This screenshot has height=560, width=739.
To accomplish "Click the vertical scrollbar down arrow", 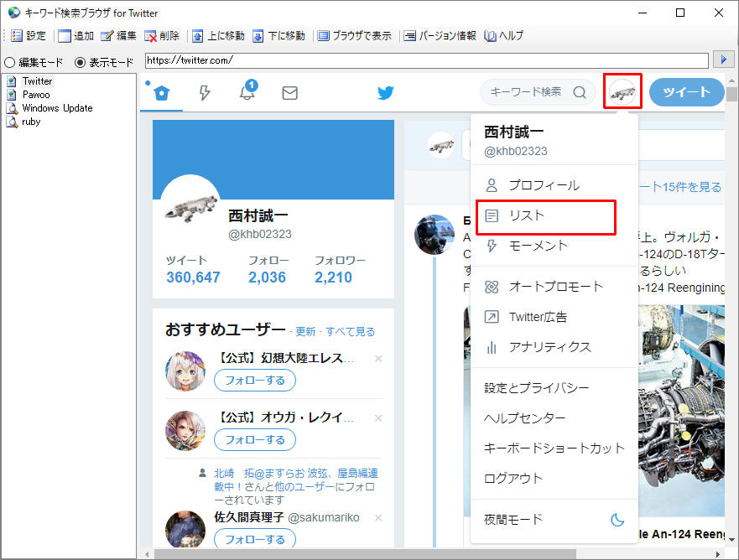I will click(x=731, y=540).
